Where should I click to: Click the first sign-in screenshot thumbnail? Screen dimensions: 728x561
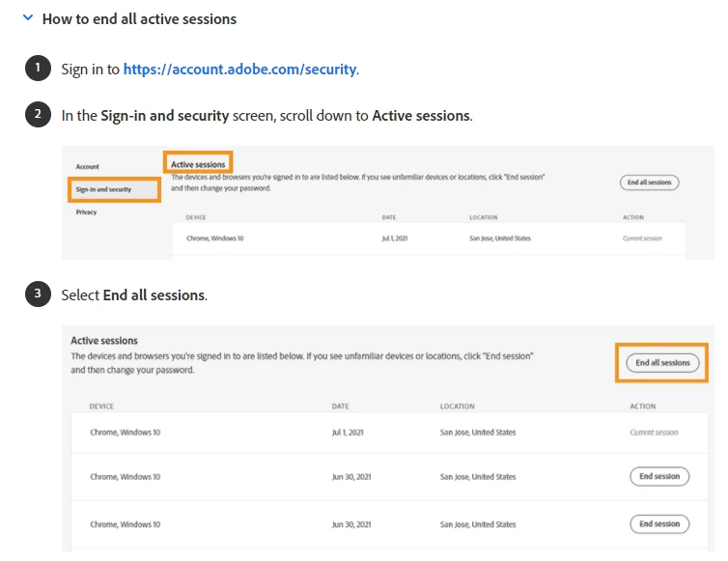coord(386,203)
